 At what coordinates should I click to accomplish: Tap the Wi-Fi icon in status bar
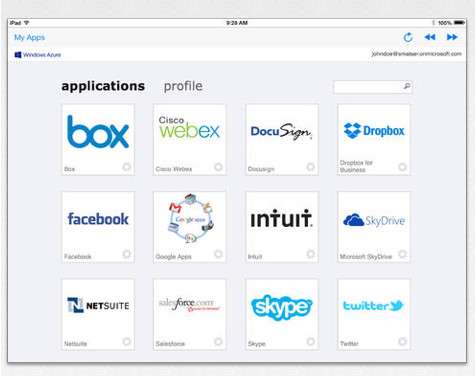[27, 23]
